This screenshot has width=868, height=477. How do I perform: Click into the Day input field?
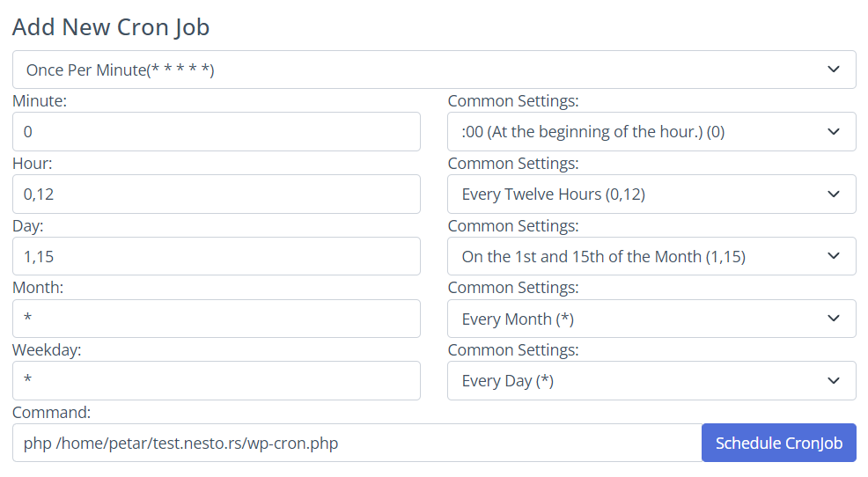pyautogui.click(x=217, y=256)
